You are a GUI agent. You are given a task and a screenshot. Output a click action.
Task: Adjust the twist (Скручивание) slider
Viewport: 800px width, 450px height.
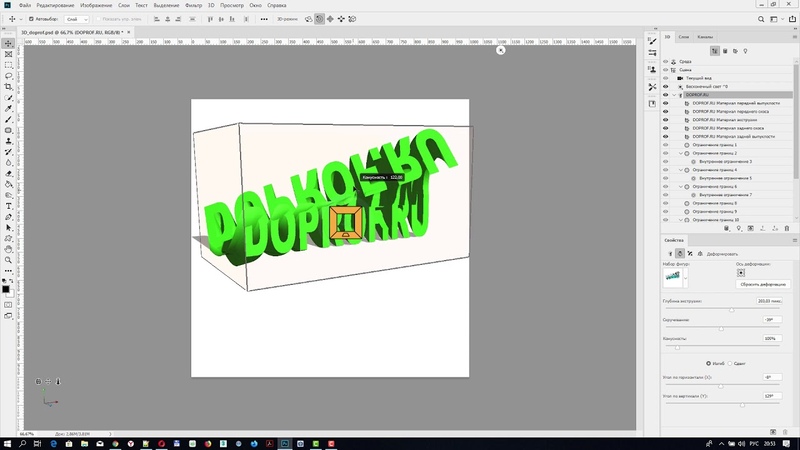click(723, 329)
